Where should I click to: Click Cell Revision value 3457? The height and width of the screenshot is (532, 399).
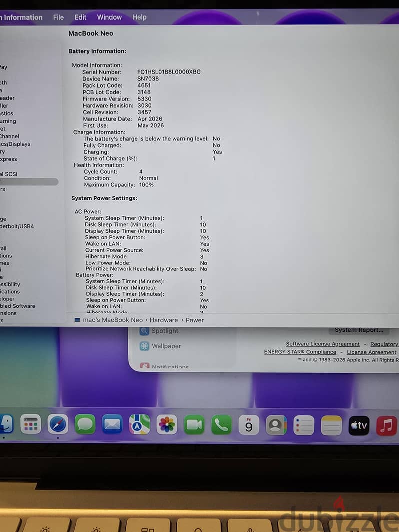[x=144, y=112]
